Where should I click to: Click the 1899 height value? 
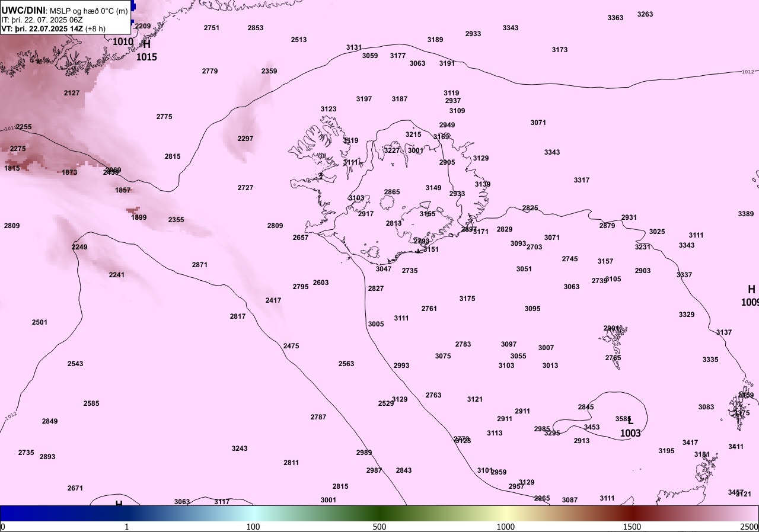pos(139,217)
